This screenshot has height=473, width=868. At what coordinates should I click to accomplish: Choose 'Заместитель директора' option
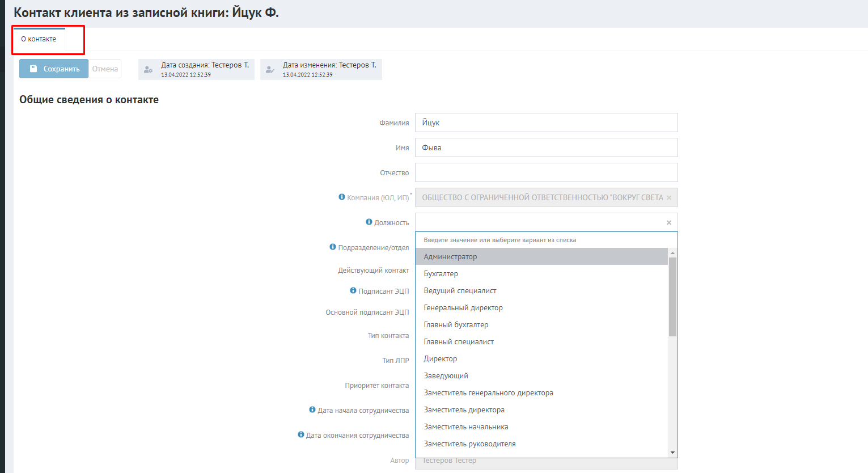click(542, 409)
